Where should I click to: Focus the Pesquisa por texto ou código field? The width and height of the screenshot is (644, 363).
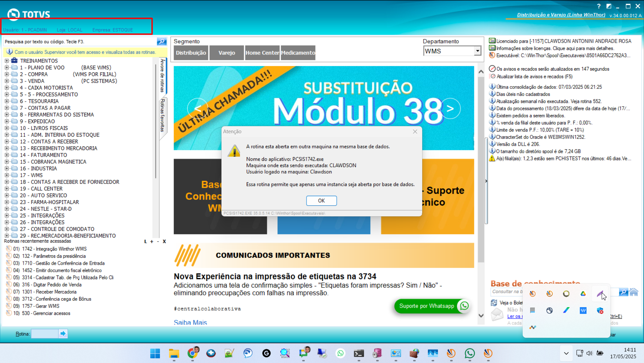[80, 42]
